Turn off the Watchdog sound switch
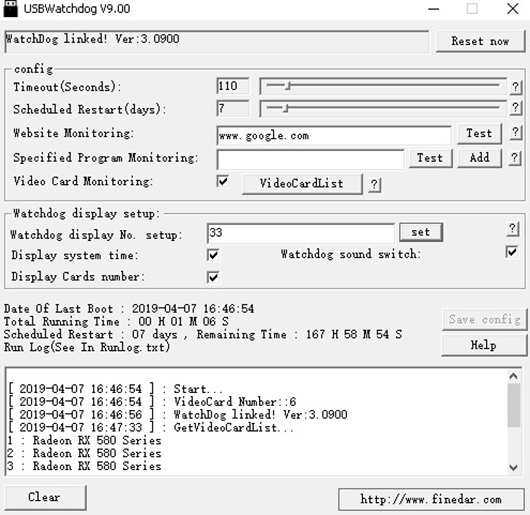 click(512, 252)
